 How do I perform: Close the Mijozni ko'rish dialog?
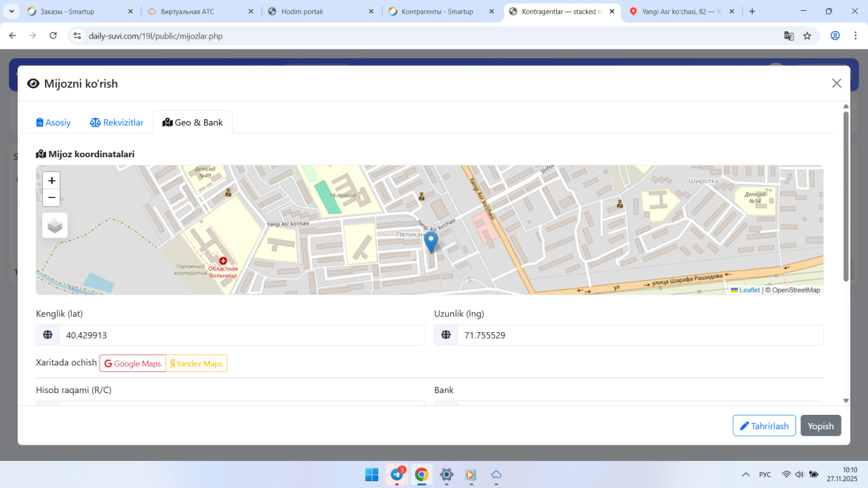click(x=836, y=83)
